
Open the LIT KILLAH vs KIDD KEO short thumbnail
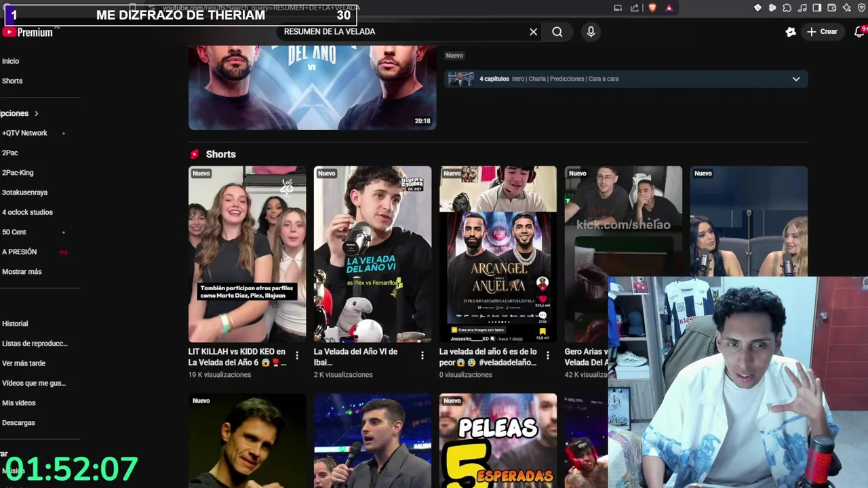point(247,254)
